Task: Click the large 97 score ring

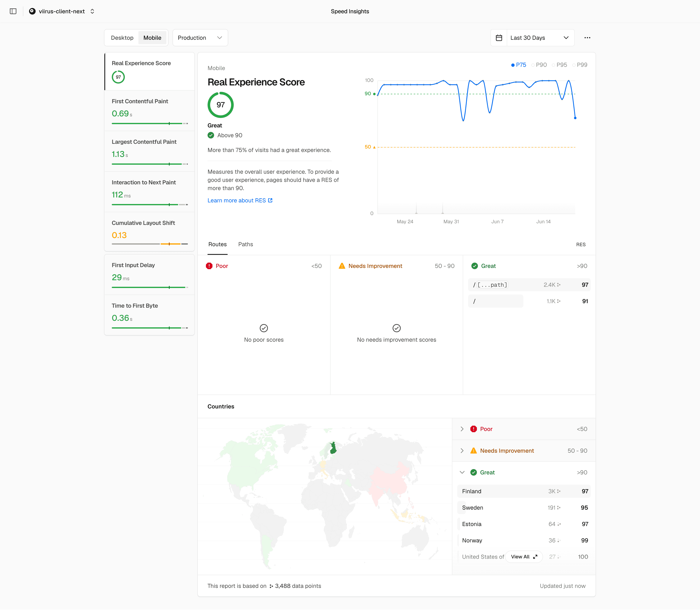Action: pos(220,105)
